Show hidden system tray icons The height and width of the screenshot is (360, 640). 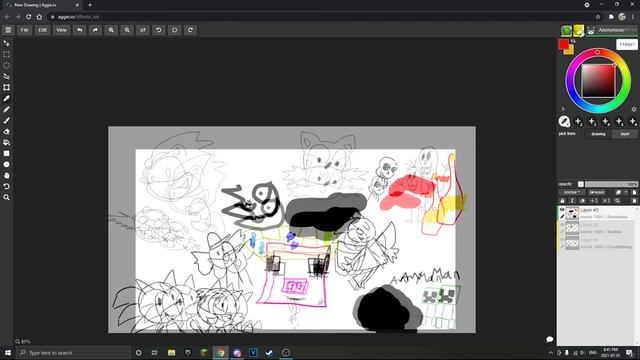click(x=551, y=353)
